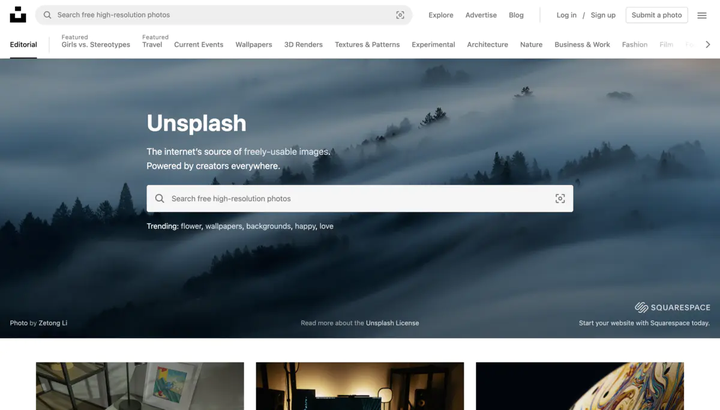Open the swirling bubble photo thumbnail
720x410 pixels.
pyautogui.click(x=580, y=386)
